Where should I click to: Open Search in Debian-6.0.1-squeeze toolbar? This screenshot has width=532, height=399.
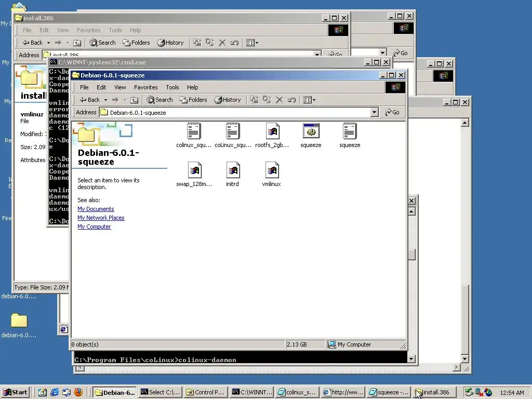(160, 100)
